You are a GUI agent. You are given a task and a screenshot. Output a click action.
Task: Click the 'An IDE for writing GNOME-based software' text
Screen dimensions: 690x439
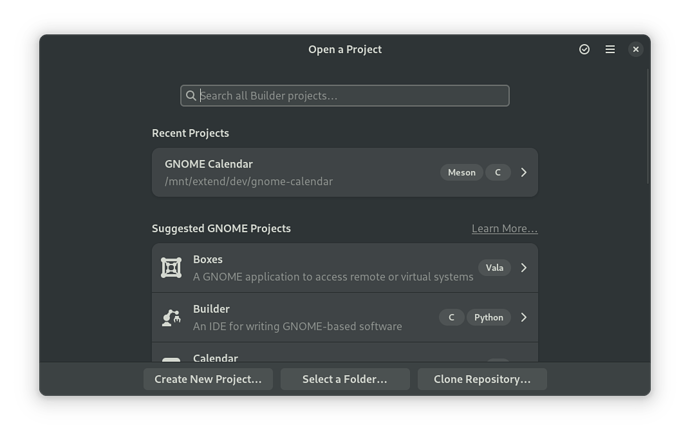[297, 326]
